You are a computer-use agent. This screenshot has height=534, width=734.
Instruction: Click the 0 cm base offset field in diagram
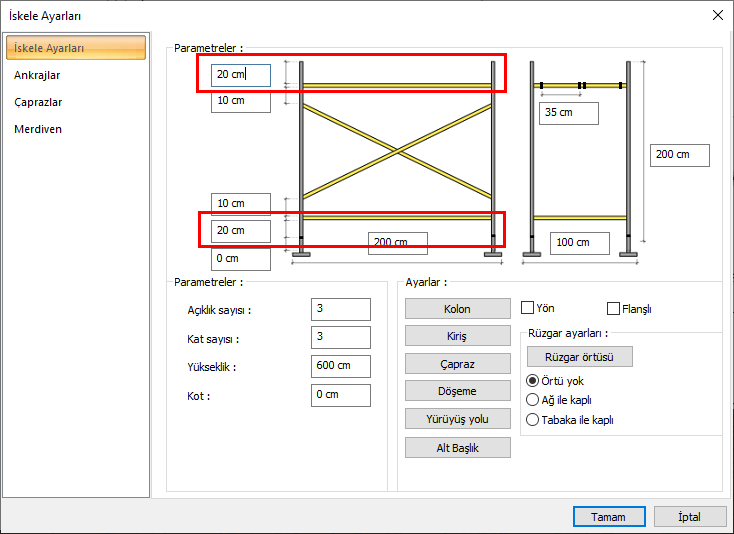[x=241, y=259]
